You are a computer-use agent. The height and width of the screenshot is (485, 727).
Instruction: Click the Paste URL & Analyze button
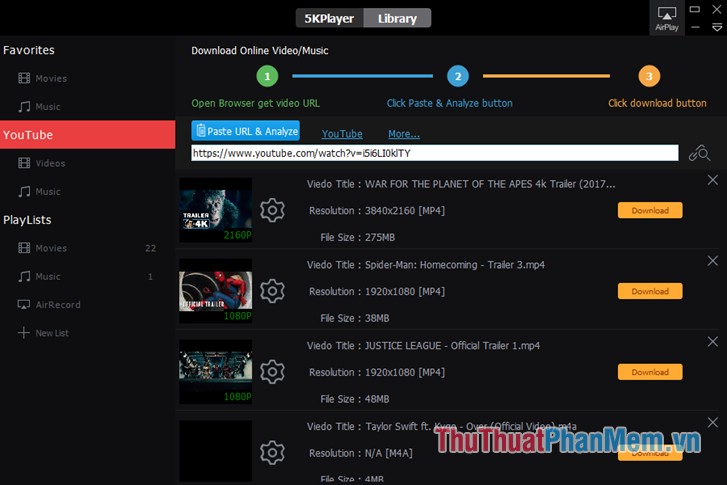pos(246,131)
